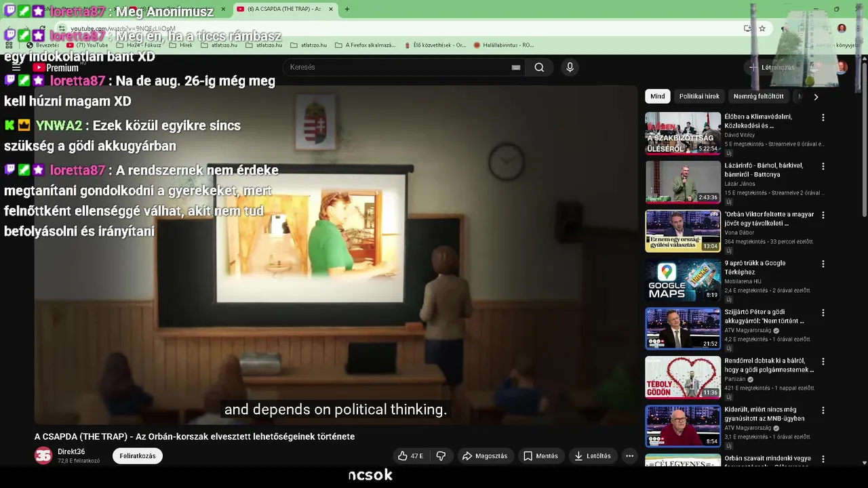Open a new browser tab

(347, 9)
